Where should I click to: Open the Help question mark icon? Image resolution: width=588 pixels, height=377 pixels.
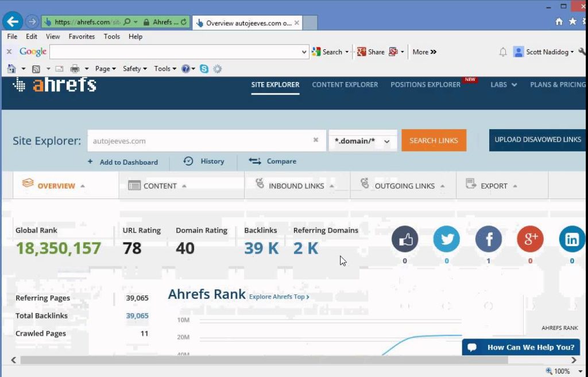[x=185, y=69]
